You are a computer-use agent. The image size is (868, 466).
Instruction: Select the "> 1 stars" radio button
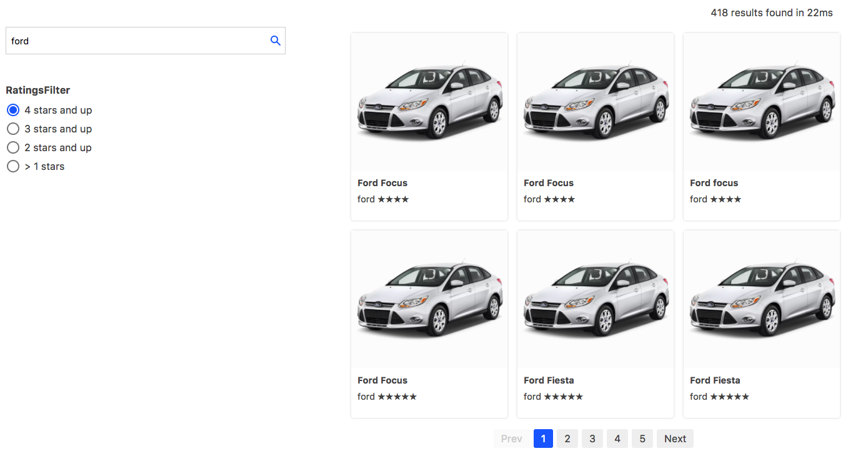pos(13,166)
